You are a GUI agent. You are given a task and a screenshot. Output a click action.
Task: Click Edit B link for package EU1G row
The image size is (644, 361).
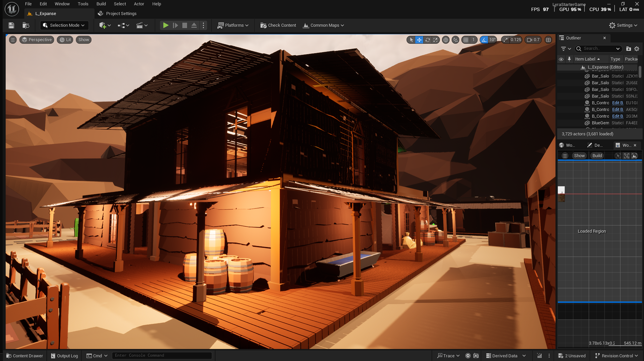click(617, 103)
